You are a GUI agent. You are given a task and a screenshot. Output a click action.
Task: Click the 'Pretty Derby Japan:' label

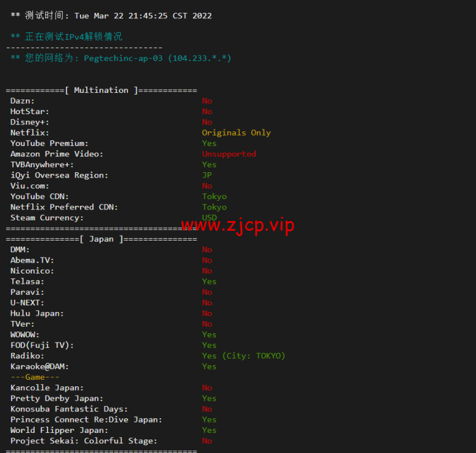57,398
